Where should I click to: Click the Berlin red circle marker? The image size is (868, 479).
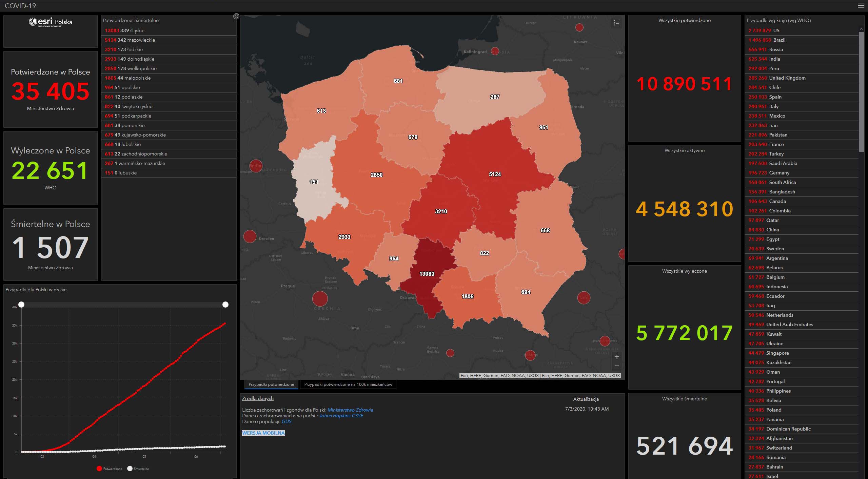(256, 166)
